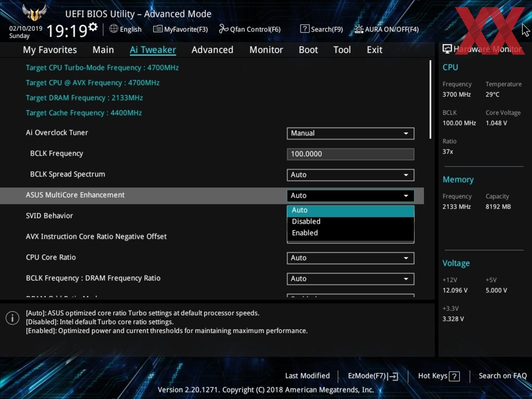This screenshot has width=532, height=399.
Task: Click +3.3V reading 3.328 V
Action: tap(453, 319)
